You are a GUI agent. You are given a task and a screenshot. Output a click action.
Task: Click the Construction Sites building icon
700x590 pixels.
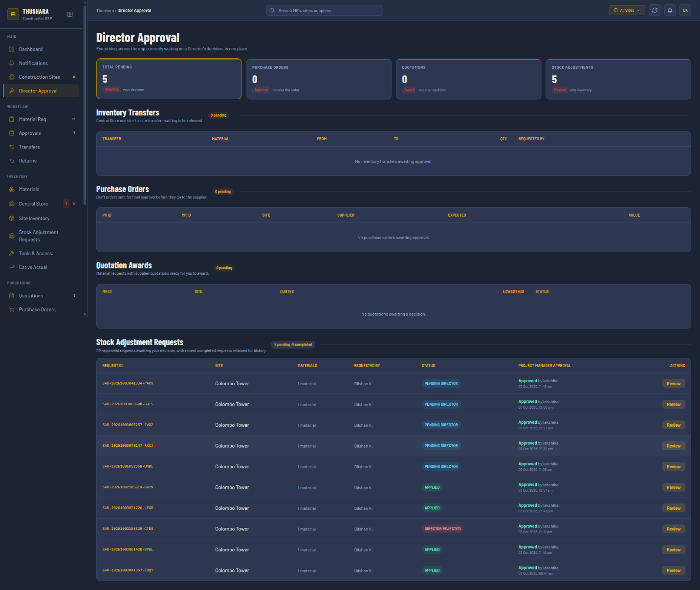[12, 77]
